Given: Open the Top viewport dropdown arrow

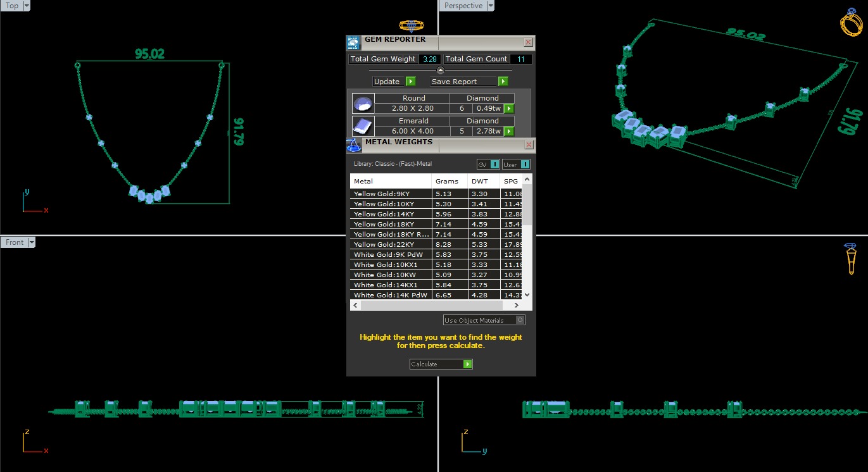Looking at the screenshot, I should [x=27, y=6].
